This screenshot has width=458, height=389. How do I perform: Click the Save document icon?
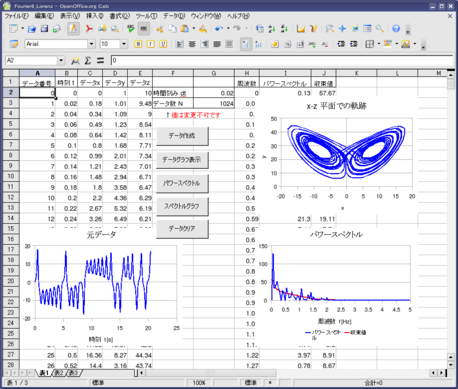44,29
